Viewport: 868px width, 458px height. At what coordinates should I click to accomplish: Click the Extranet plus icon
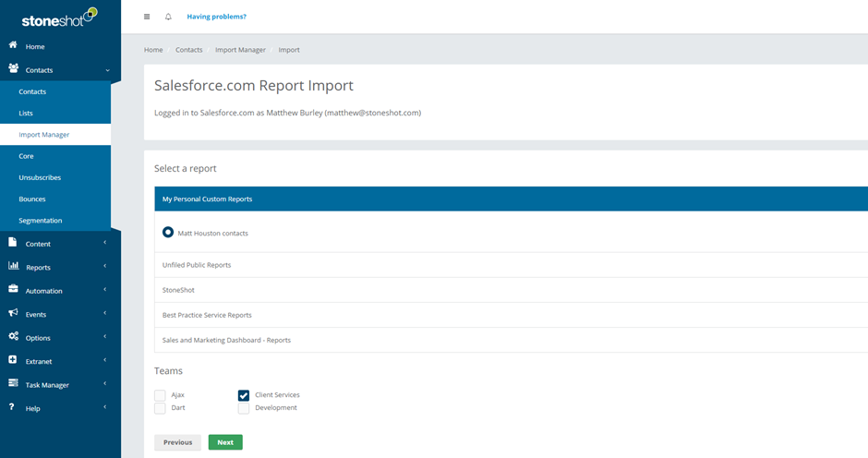coord(13,359)
